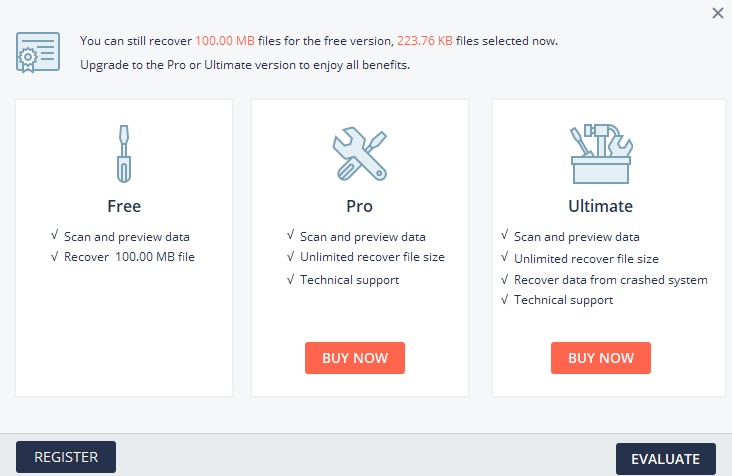Screen dimensions: 732x476
Task: Click Ultimate plan's Technical support feature
Action: click(x=563, y=300)
